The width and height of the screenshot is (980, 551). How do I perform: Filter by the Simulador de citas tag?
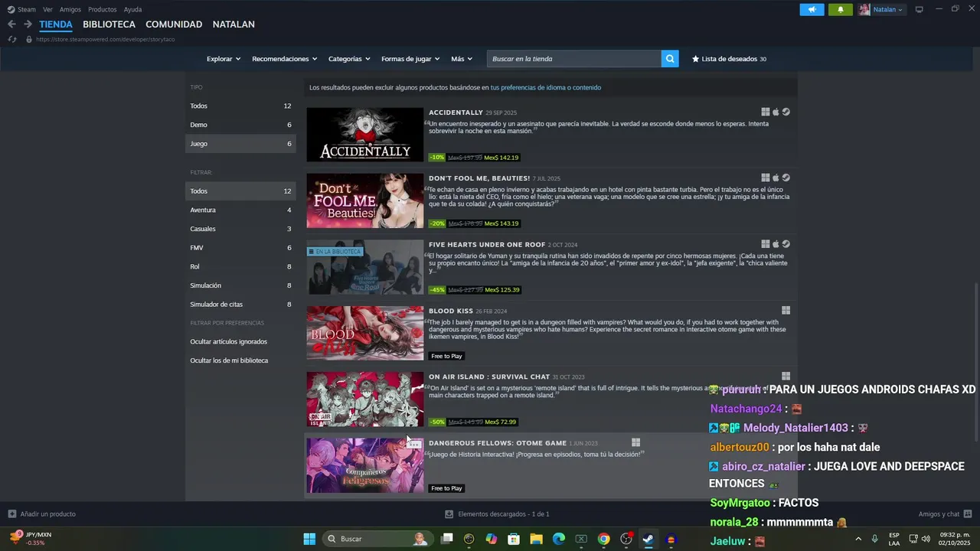(240, 305)
